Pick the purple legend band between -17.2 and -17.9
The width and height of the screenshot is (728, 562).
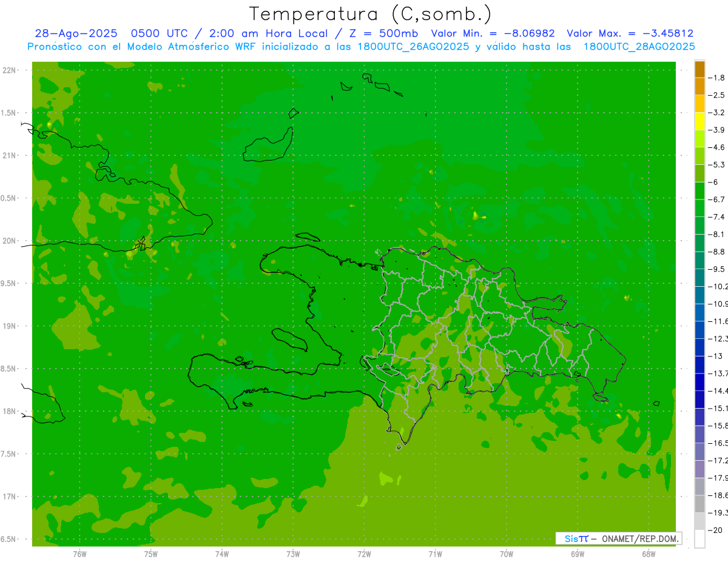coord(699,469)
